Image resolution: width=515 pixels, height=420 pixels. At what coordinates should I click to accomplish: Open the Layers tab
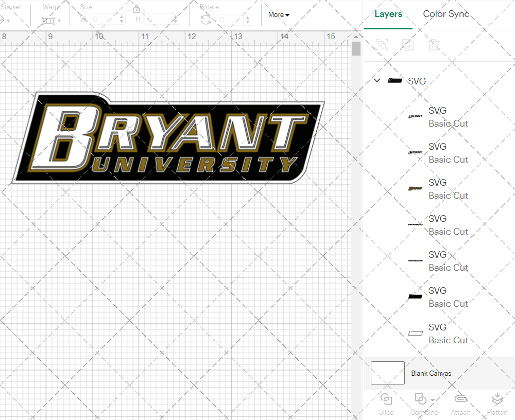(x=388, y=14)
